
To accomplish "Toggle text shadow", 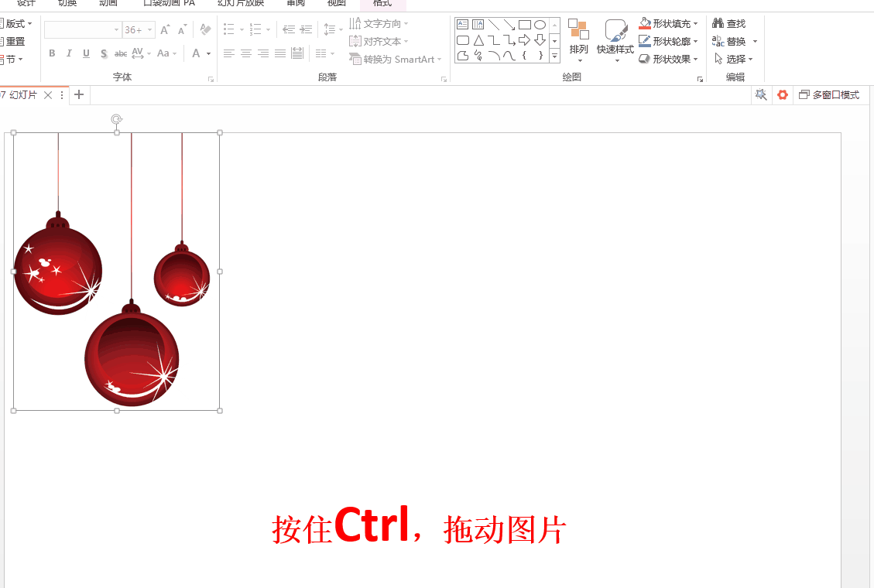I will click(104, 53).
